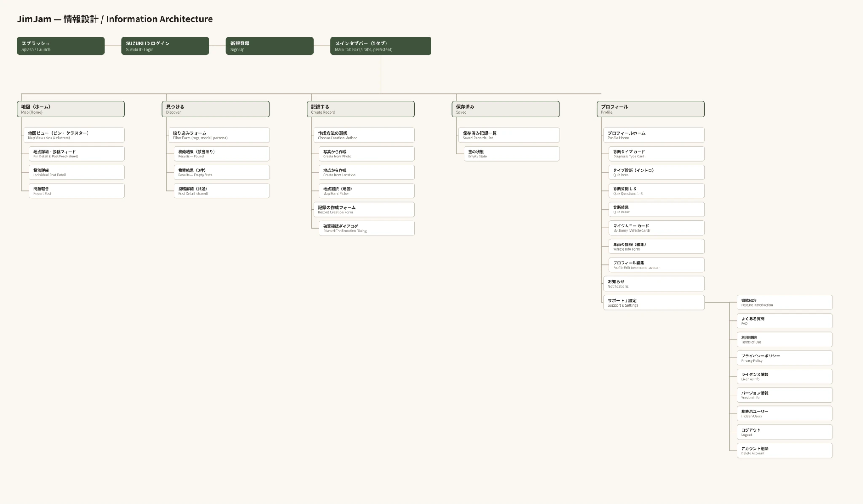Select the Privacy Policy card
This screenshot has height=504, width=863.
click(x=785, y=358)
